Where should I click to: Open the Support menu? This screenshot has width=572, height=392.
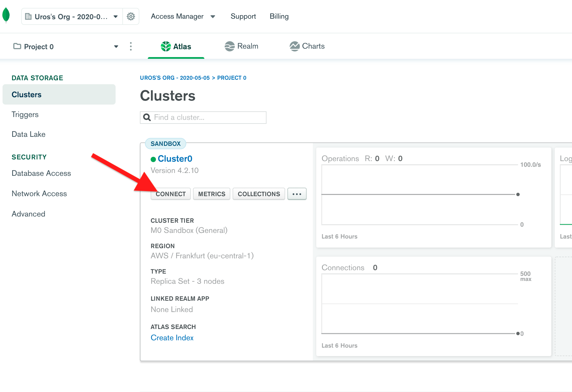(x=243, y=16)
